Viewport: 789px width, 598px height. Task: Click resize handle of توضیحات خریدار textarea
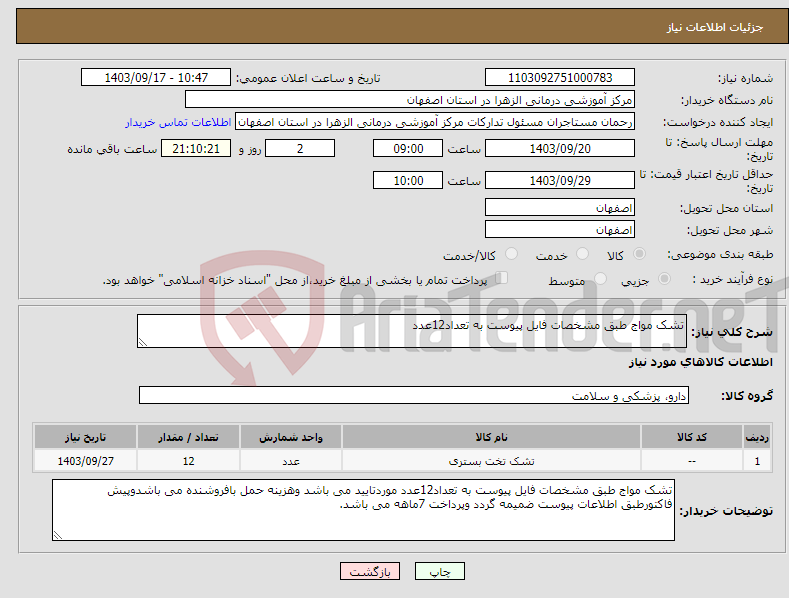coord(58,535)
